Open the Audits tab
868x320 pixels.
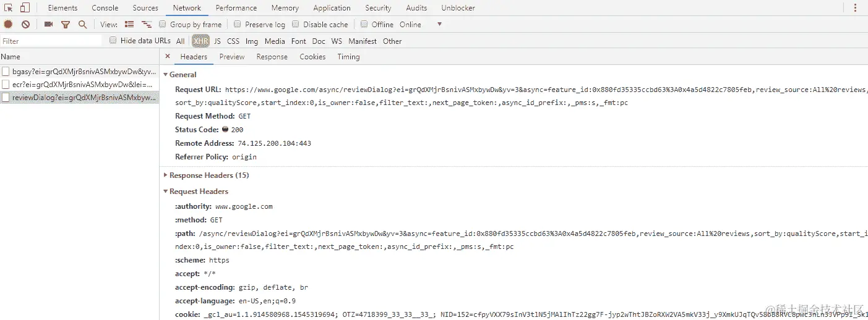pyautogui.click(x=416, y=8)
